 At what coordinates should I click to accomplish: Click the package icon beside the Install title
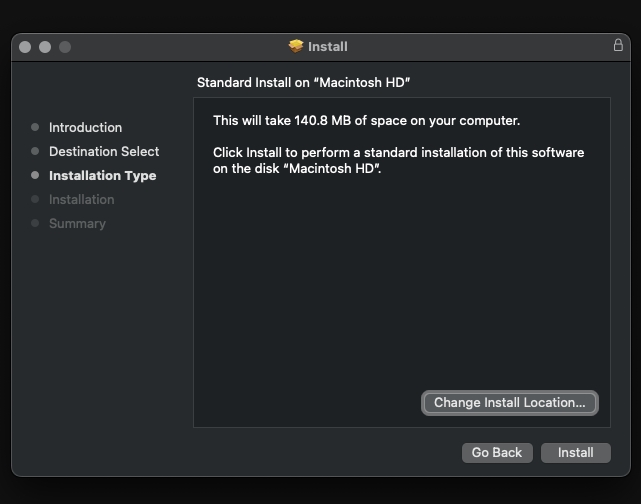pos(296,46)
